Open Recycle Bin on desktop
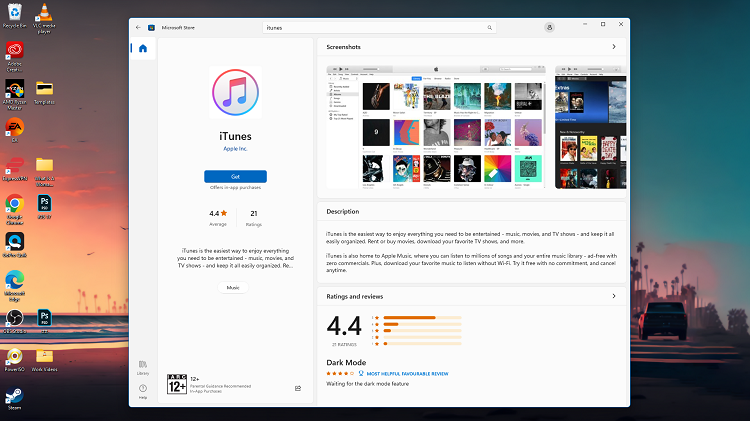The height and width of the screenshot is (421, 750). click(x=15, y=15)
